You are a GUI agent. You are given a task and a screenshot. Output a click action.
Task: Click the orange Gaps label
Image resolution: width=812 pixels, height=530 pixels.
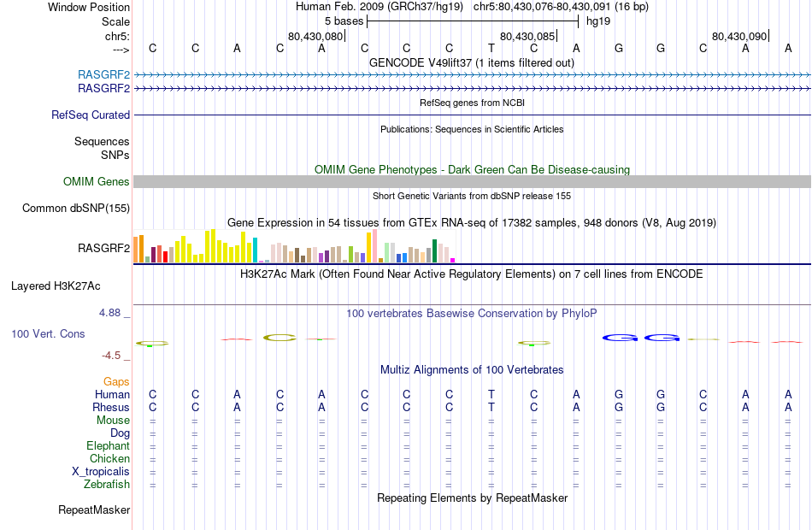116,382
